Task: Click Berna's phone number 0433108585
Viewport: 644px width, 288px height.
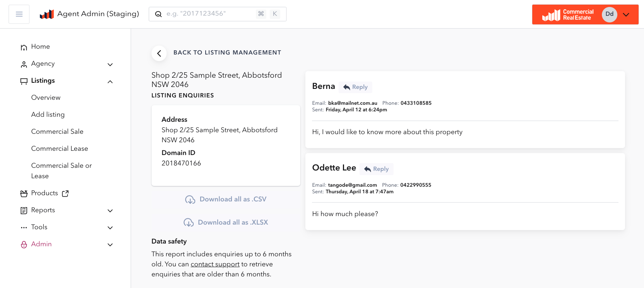Action: (416, 103)
